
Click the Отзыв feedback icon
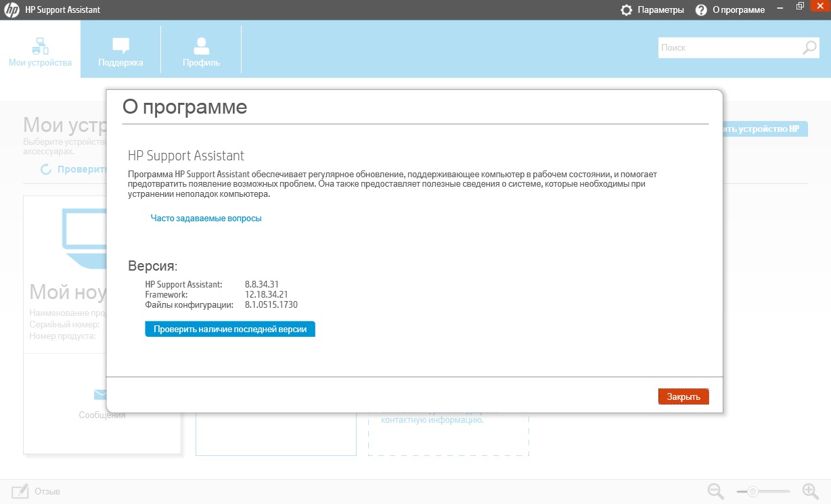[20, 491]
